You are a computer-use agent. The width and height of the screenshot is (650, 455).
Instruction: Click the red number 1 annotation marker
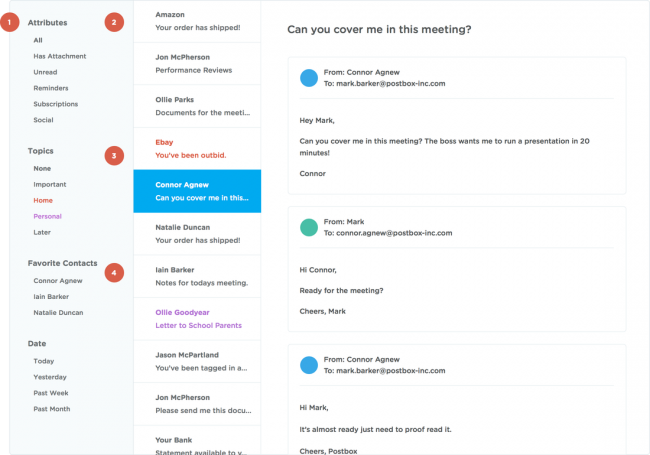[x=11, y=22]
